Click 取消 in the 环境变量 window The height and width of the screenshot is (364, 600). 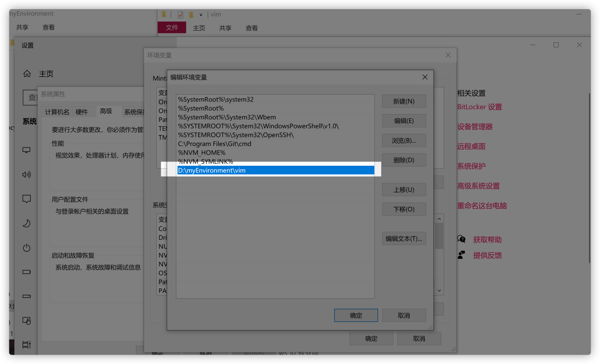419,338
